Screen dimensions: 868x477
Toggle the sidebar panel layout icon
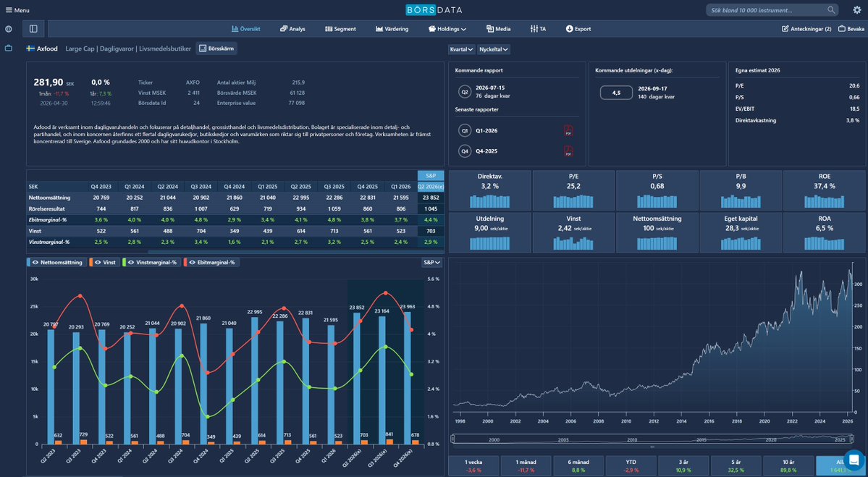pos(33,29)
